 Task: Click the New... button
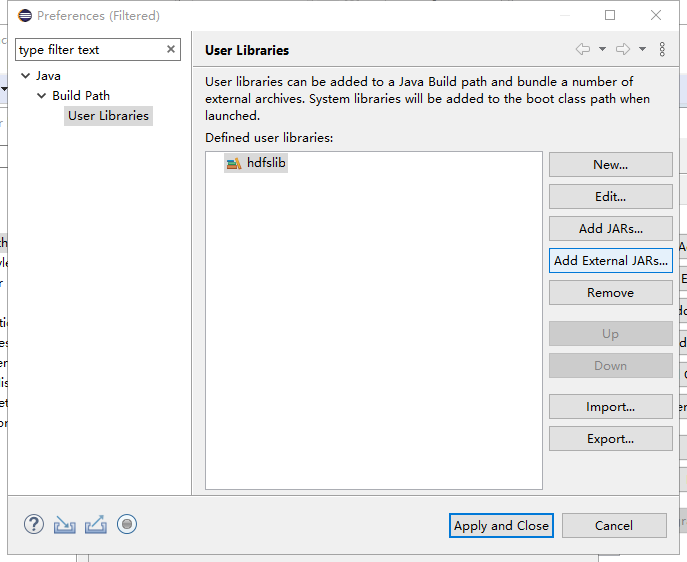tap(611, 165)
